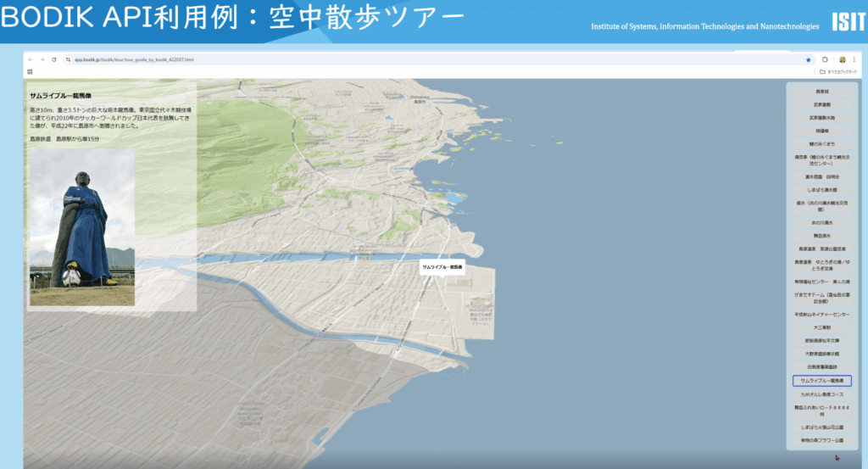Click Shimabara city label on map
The width and height of the screenshot is (868, 469).
coord(420,99)
